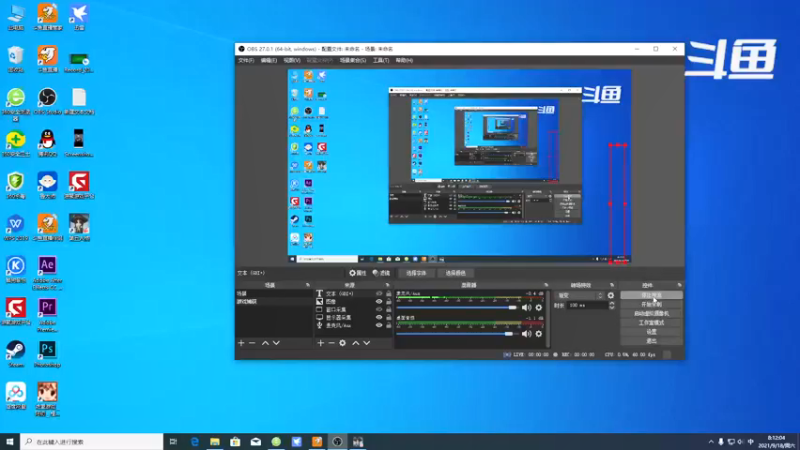
Task: Open the KuGou music desktop icon
Action: coord(16,269)
